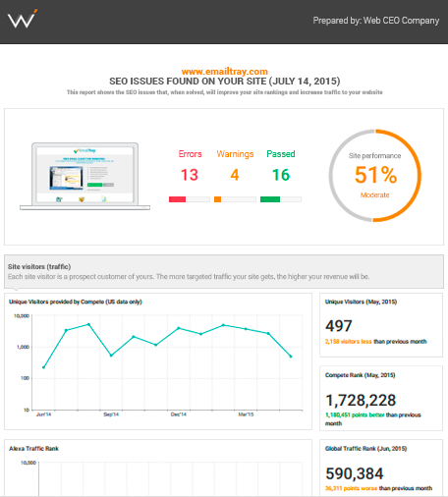Open the www.emailtray.com link
The height and width of the screenshot is (497, 448).
pos(225,72)
